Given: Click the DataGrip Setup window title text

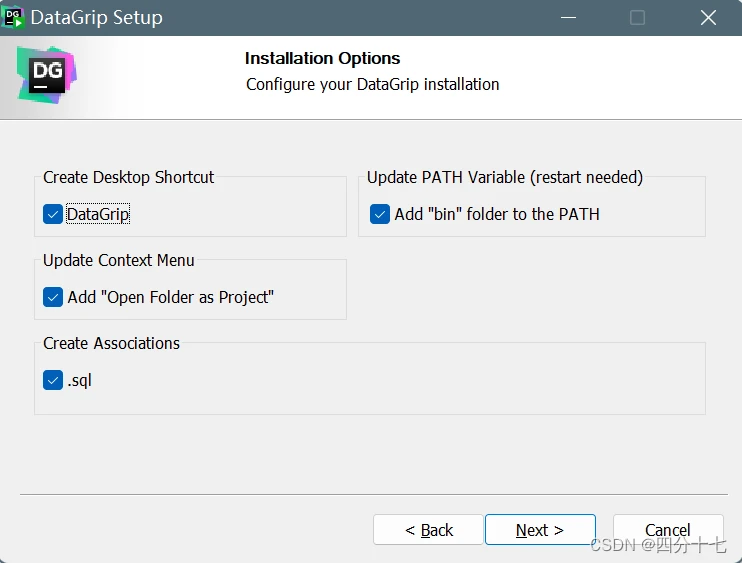Looking at the screenshot, I should tap(97, 18).
